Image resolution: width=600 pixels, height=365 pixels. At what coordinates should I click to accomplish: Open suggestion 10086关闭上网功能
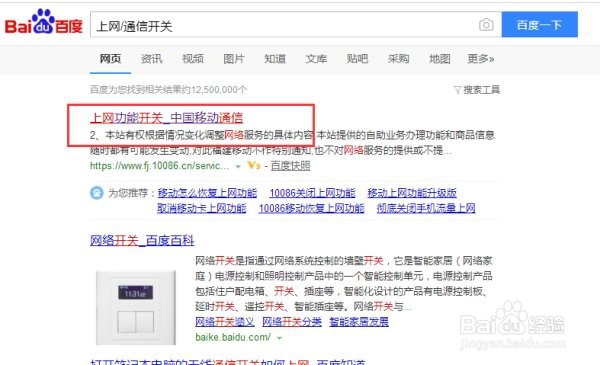pyautogui.click(x=312, y=193)
